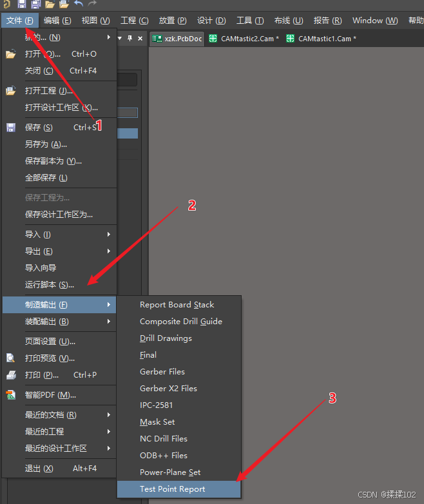
Task: Choose 打印 (P)... menu entry
Action: click(x=59, y=375)
